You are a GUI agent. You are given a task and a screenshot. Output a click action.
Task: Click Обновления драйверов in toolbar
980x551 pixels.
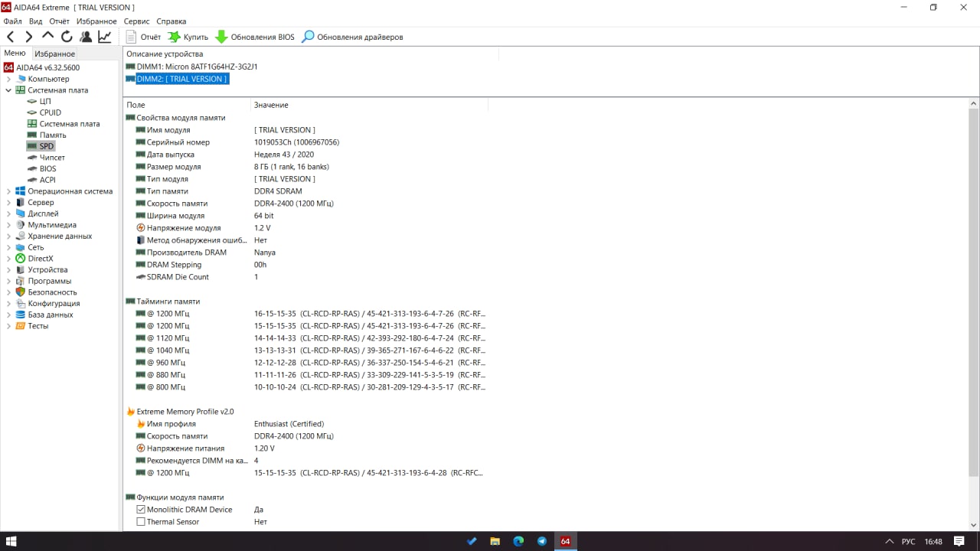tap(352, 37)
